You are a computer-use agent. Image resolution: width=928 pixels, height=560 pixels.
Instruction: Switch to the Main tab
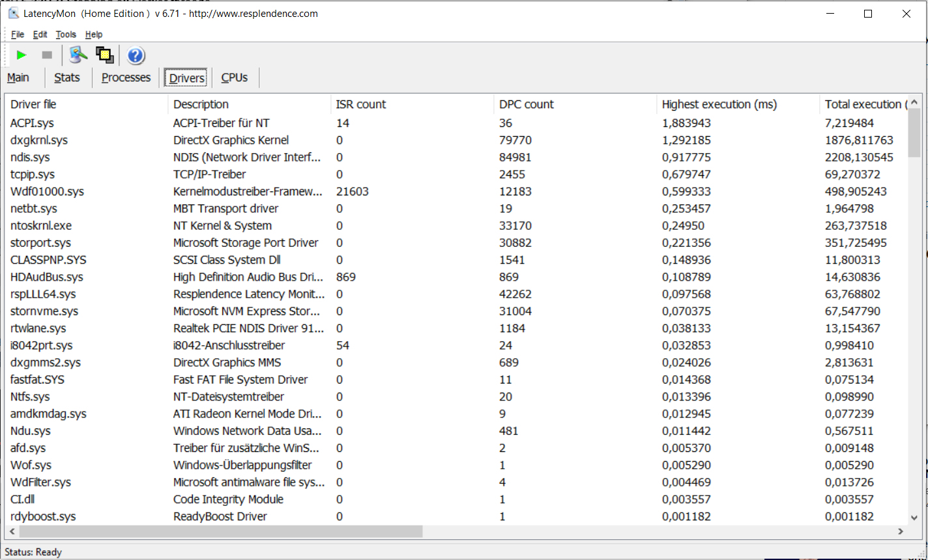pyautogui.click(x=18, y=77)
